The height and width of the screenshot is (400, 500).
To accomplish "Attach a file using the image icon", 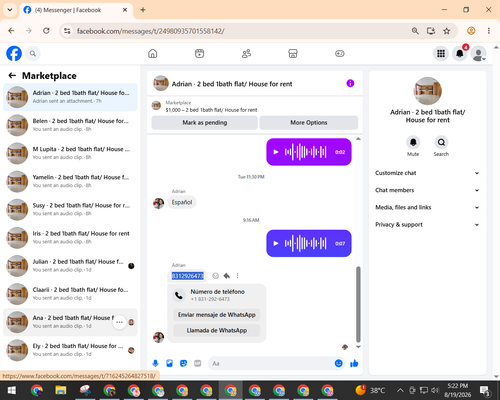I will tap(169, 363).
